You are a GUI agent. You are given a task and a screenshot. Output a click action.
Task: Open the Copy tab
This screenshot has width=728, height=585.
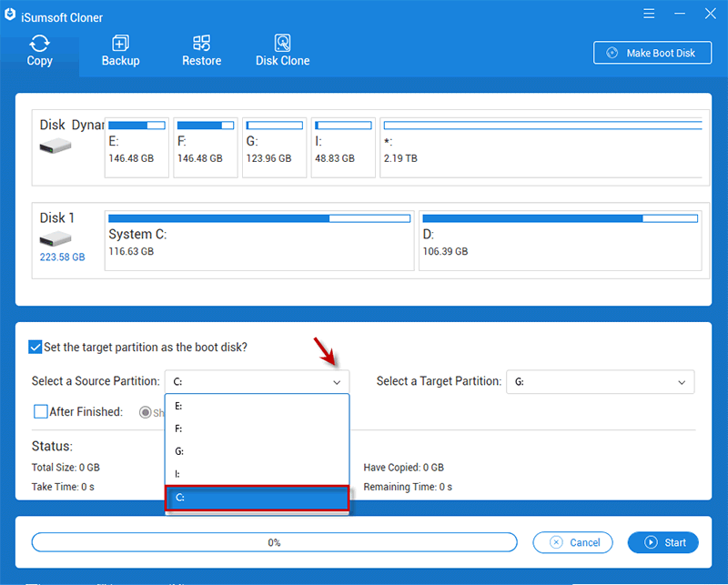click(39, 51)
